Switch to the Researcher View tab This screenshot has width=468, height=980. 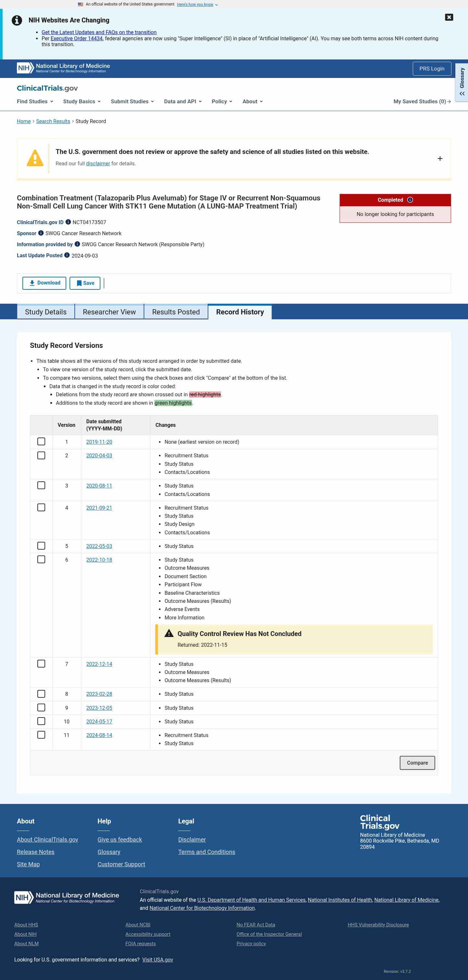click(109, 312)
